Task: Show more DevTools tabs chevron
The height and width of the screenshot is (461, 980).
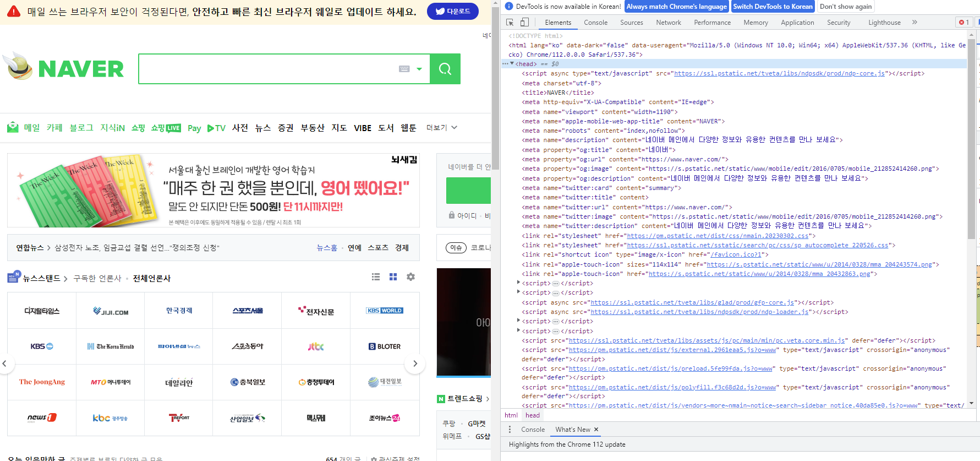Action: pyautogui.click(x=915, y=23)
